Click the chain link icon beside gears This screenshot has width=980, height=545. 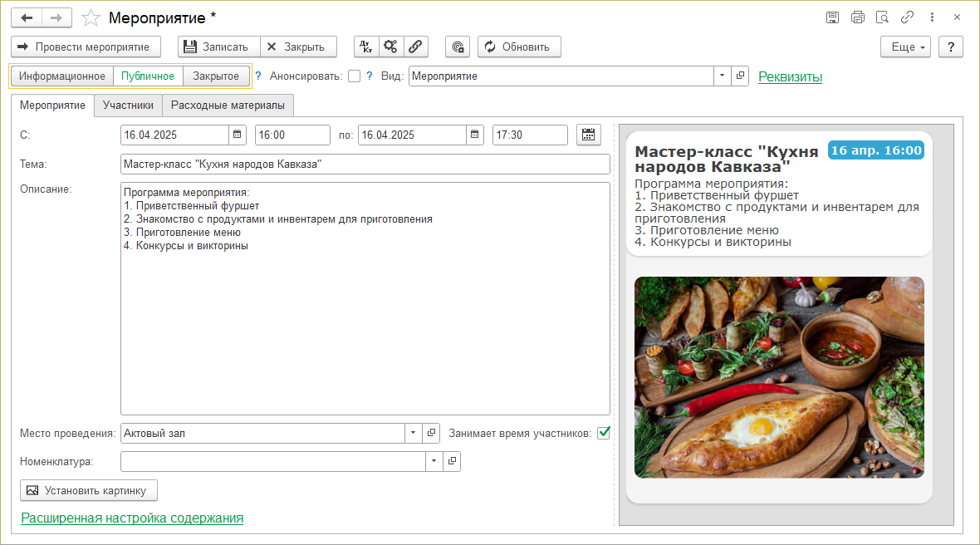415,47
